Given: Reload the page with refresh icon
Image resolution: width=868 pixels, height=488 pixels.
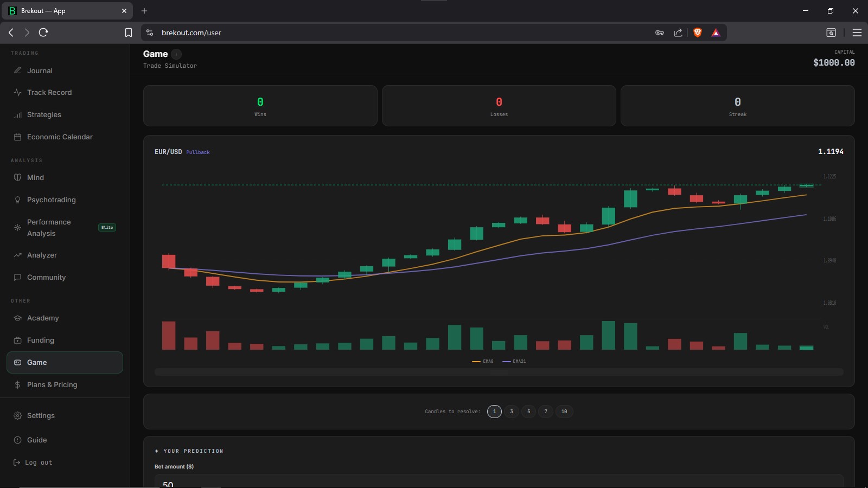Looking at the screenshot, I should (43, 33).
